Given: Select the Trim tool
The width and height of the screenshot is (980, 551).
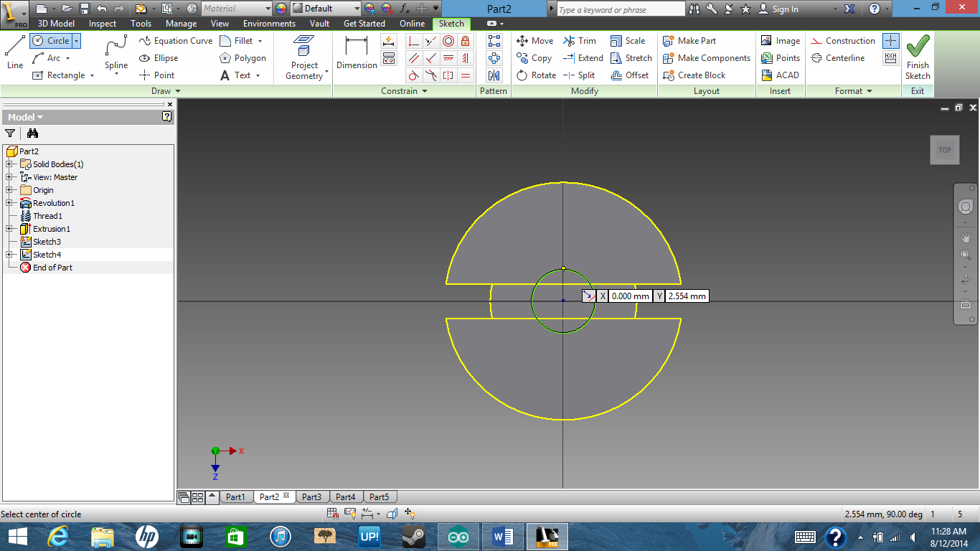Looking at the screenshot, I should 585,41.
